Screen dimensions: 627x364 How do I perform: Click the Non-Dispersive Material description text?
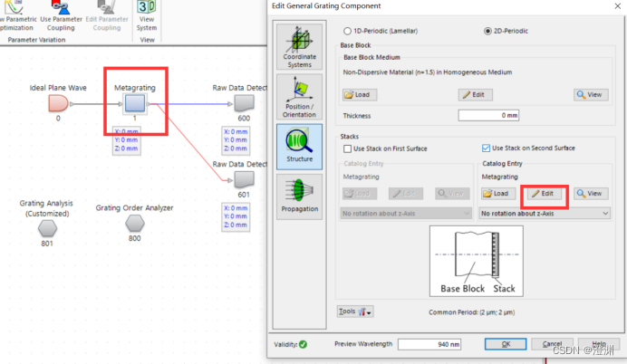tap(428, 72)
